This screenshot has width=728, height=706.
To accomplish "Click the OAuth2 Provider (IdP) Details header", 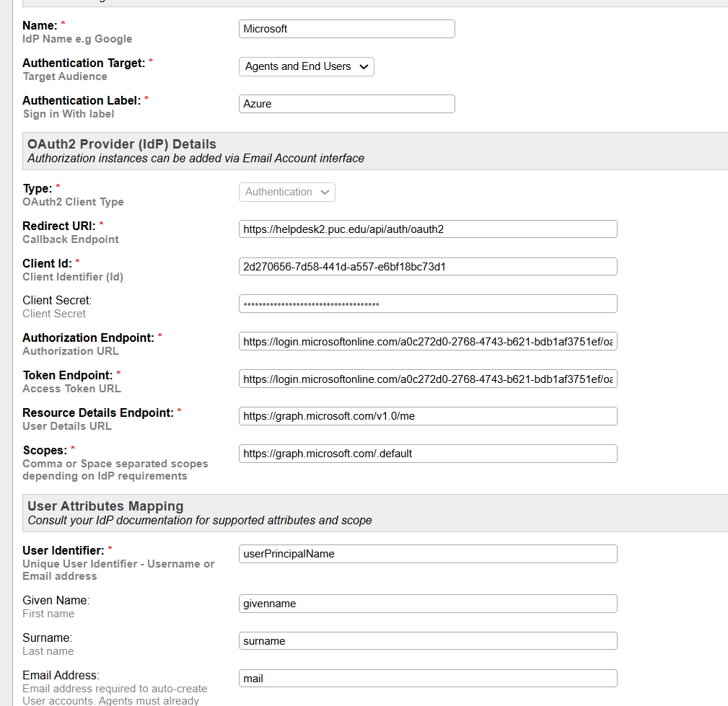I will coord(121,144).
